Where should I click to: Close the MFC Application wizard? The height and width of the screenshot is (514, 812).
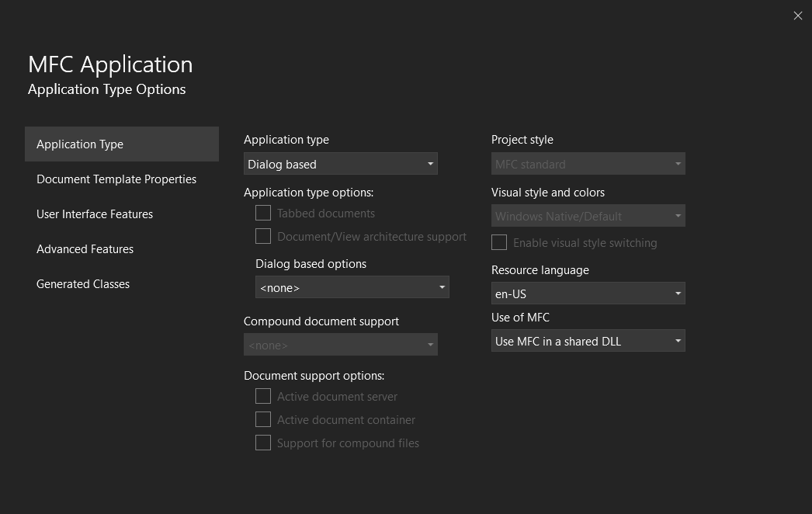tap(797, 16)
